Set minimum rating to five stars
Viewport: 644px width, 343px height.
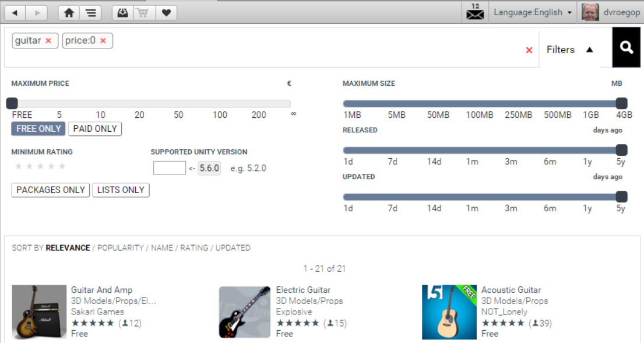[x=62, y=166]
